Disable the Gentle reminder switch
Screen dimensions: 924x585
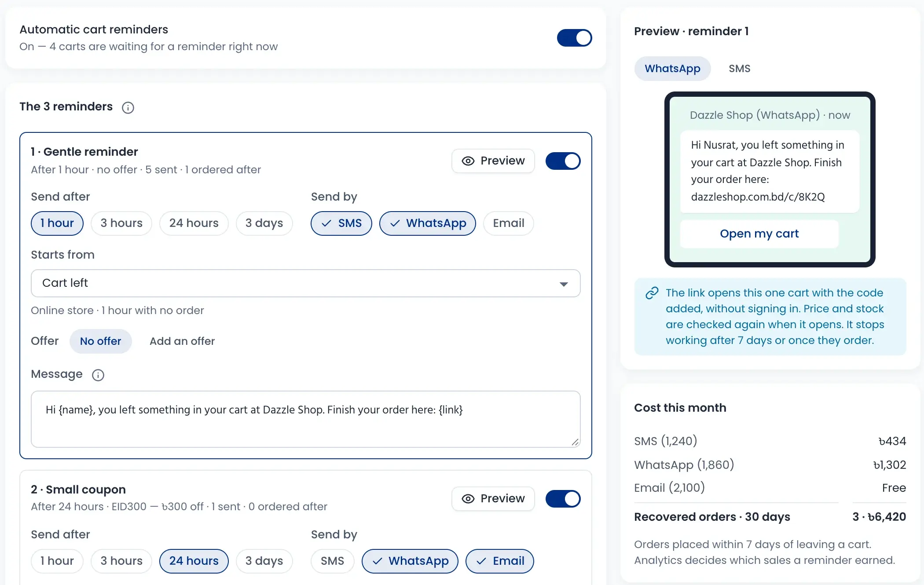pyautogui.click(x=563, y=161)
